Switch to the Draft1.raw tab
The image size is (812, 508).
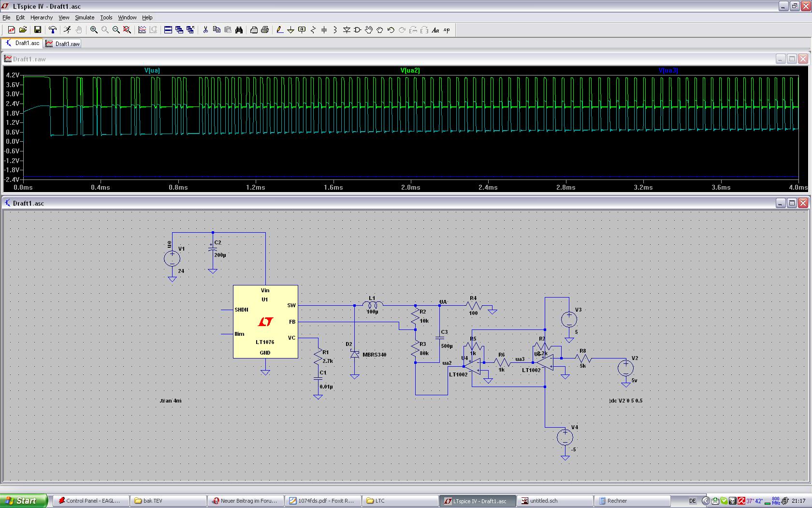[63, 44]
